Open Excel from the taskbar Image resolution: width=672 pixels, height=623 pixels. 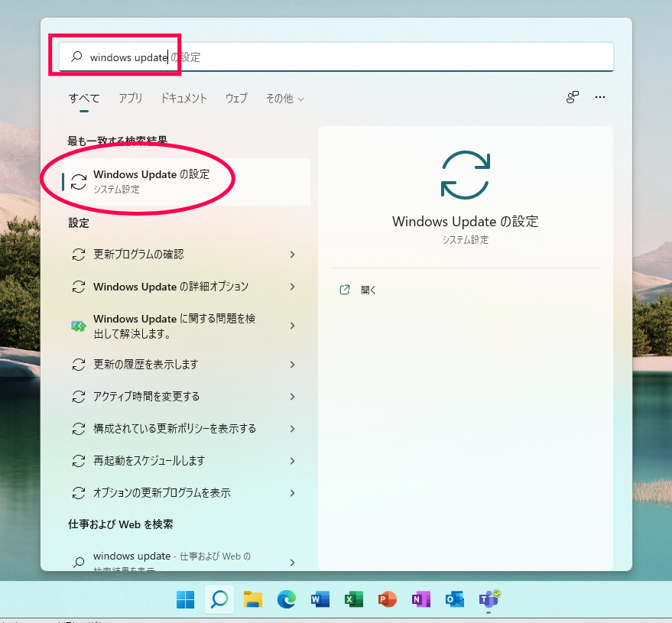(x=353, y=599)
